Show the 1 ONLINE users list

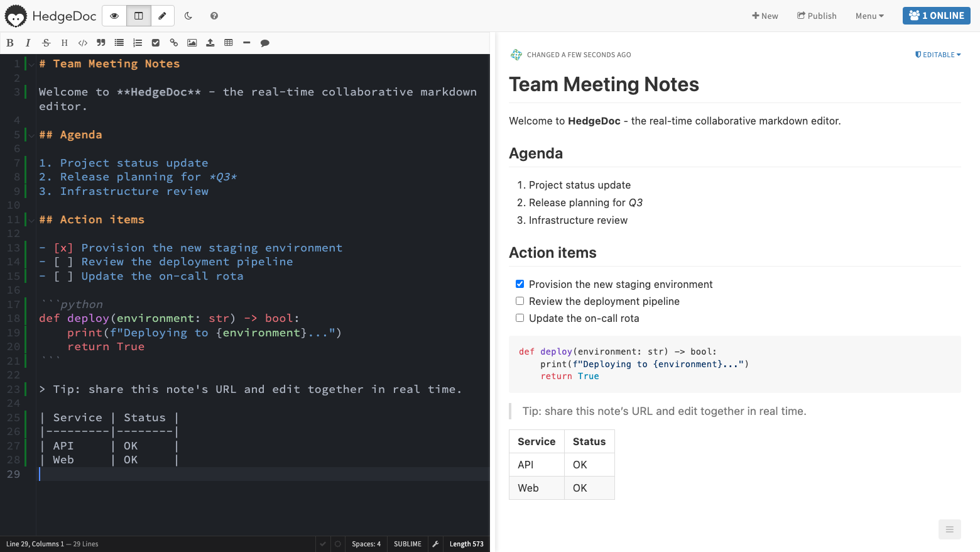(937, 16)
